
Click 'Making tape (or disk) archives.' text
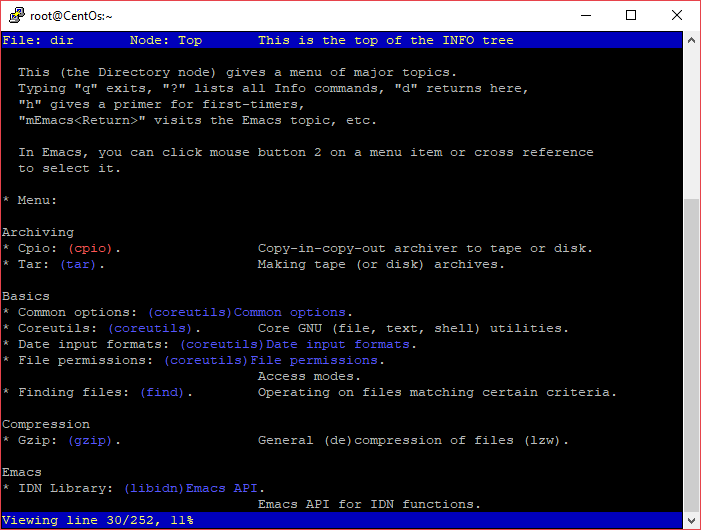(x=381, y=265)
